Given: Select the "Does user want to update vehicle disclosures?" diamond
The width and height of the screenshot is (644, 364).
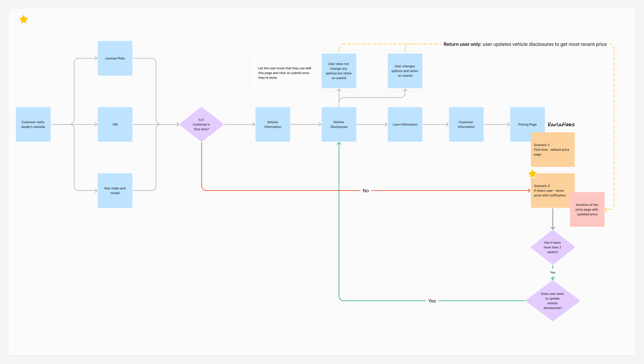Looking at the screenshot, I should (x=553, y=301).
